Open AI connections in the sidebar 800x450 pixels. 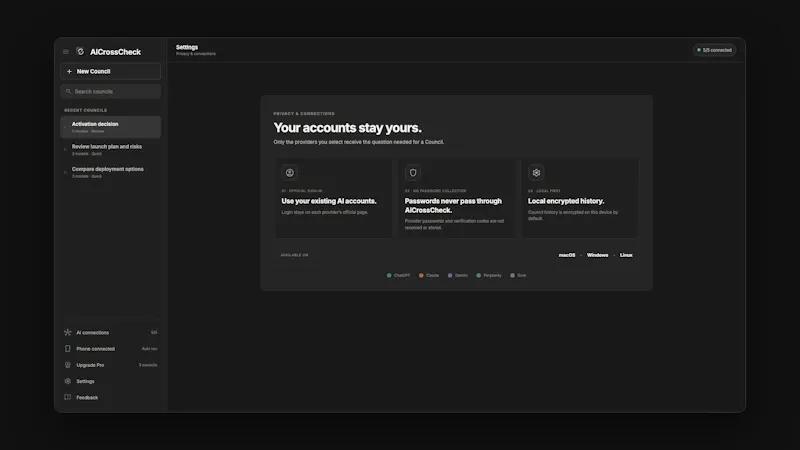pos(111,333)
